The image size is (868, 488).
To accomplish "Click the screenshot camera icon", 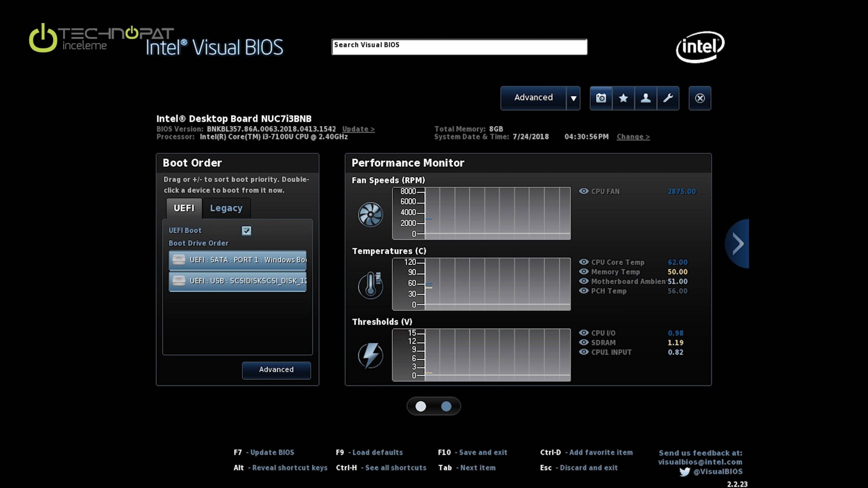I will (x=601, y=98).
